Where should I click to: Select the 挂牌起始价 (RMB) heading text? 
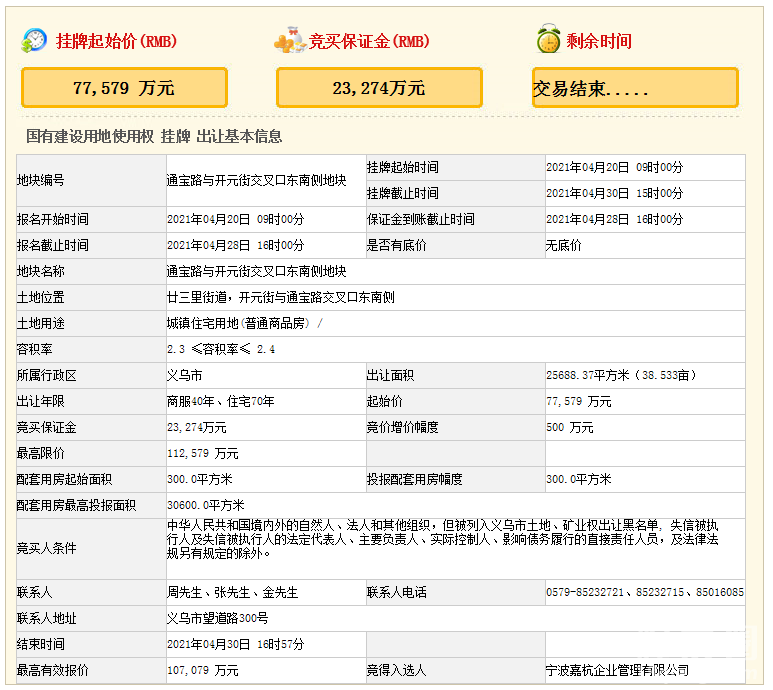[x=116, y=42]
